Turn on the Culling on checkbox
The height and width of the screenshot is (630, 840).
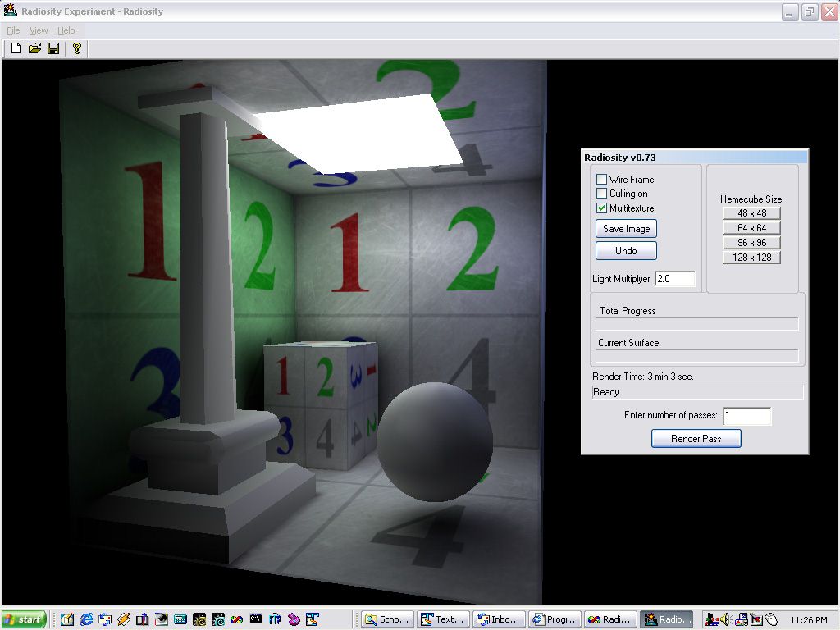602,194
